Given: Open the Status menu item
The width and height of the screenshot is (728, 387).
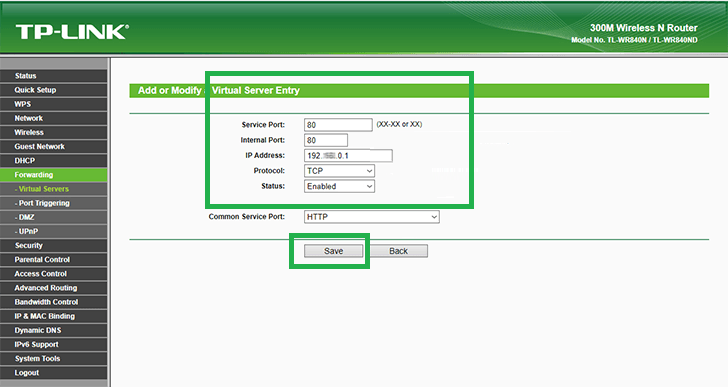Looking at the screenshot, I should tap(54, 76).
